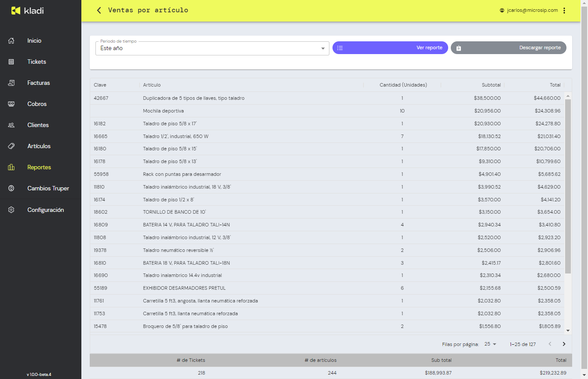
Task: Open the three-dot account menu
Action: tap(565, 11)
